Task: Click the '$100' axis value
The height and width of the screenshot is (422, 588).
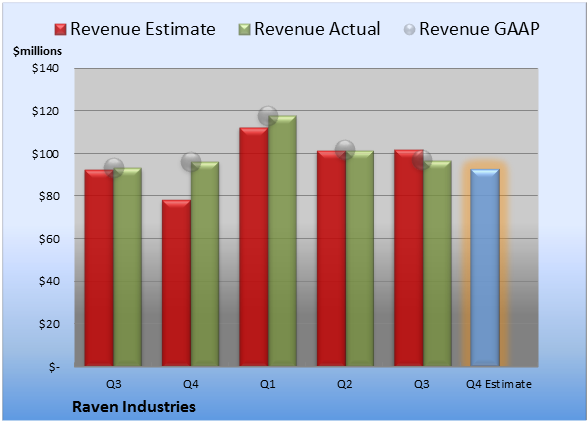Action: point(45,154)
